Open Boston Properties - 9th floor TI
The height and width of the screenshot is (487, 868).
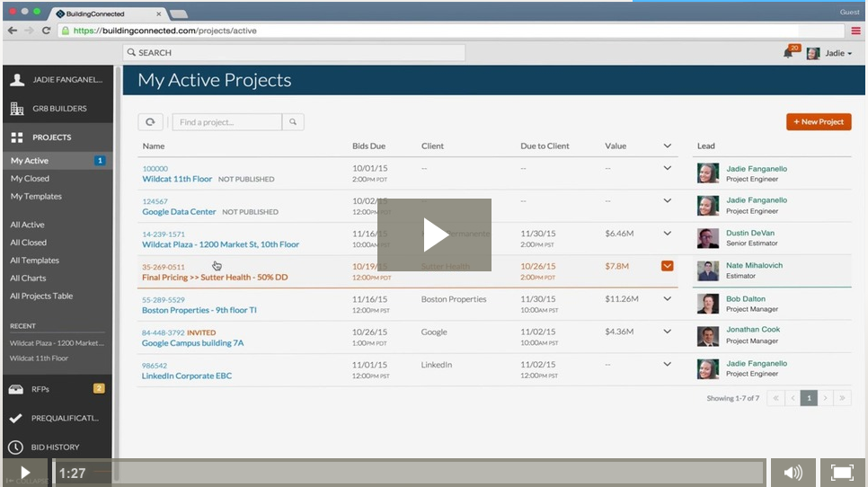coord(199,310)
